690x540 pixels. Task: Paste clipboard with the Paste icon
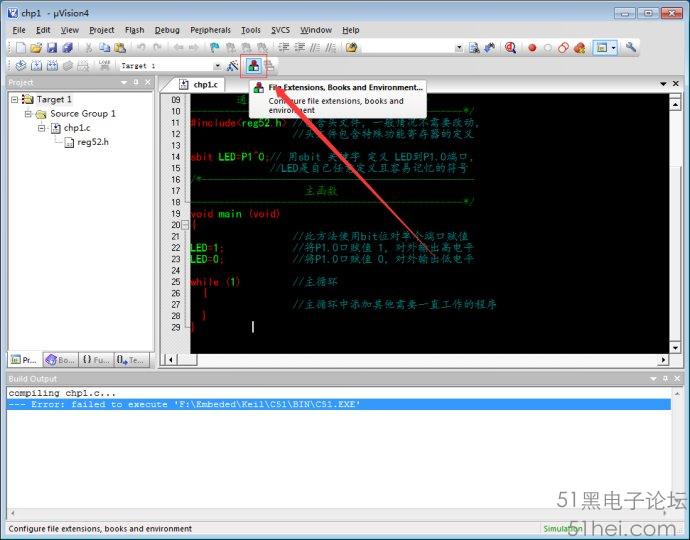[120, 48]
